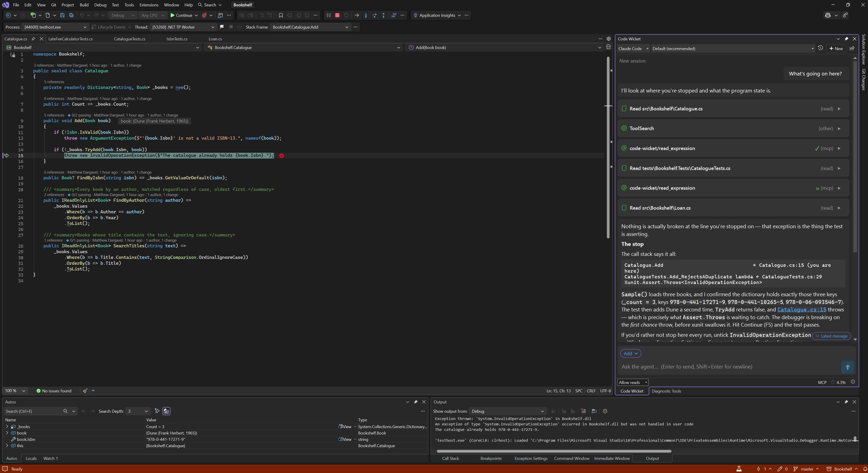This screenshot has width=868, height=473.
Task: Click the Step Into arrow icon
Action: click(x=366, y=15)
